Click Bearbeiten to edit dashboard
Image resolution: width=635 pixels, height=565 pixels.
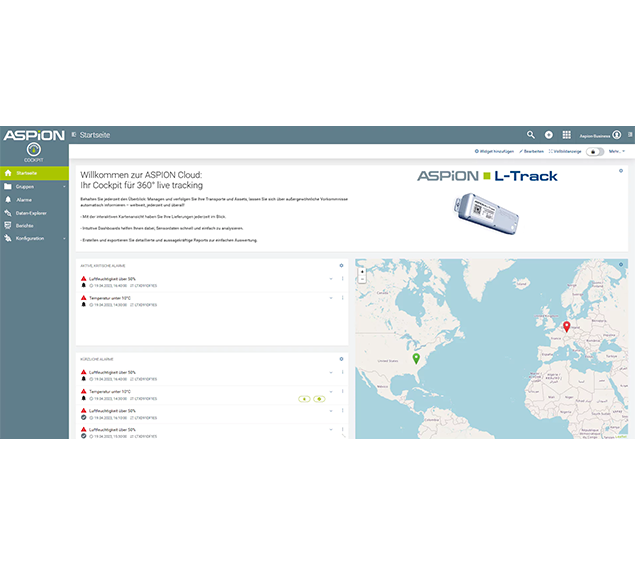(x=531, y=151)
